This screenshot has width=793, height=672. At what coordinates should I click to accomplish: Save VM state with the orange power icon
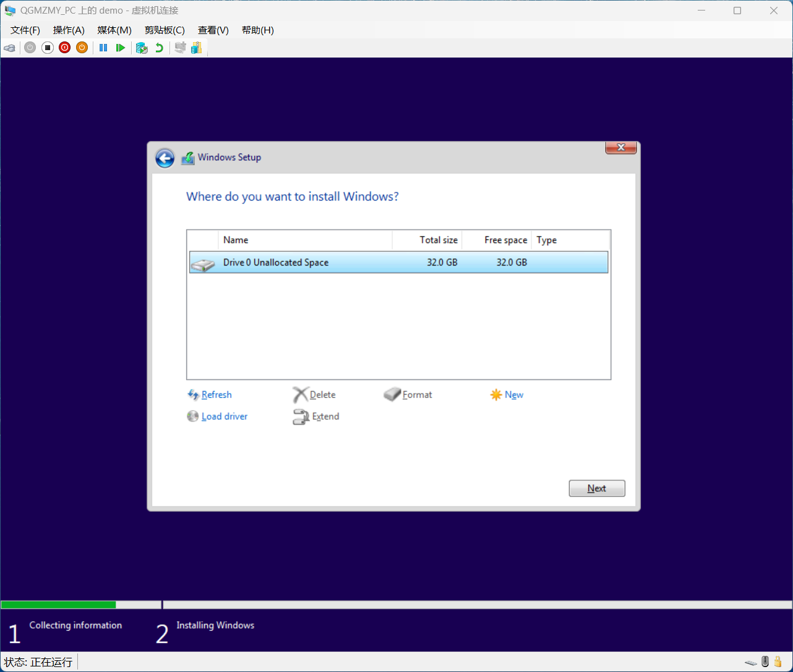82,48
